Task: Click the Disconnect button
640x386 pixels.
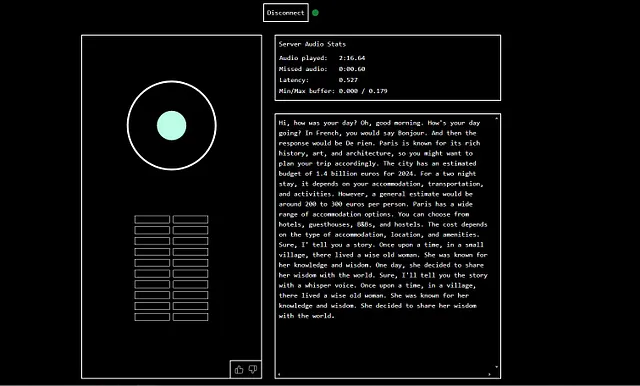Action: pos(286,13)
